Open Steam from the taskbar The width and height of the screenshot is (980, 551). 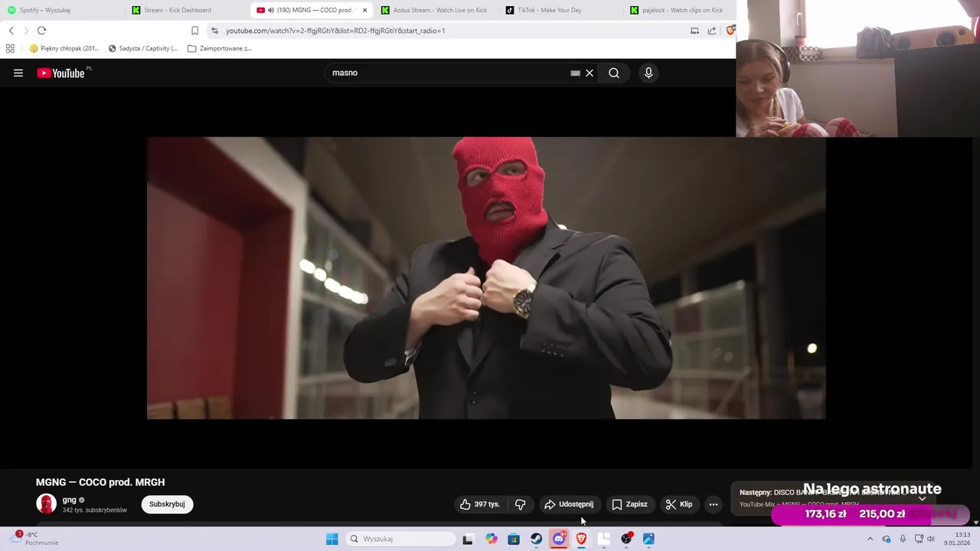[x=536, y=539]
